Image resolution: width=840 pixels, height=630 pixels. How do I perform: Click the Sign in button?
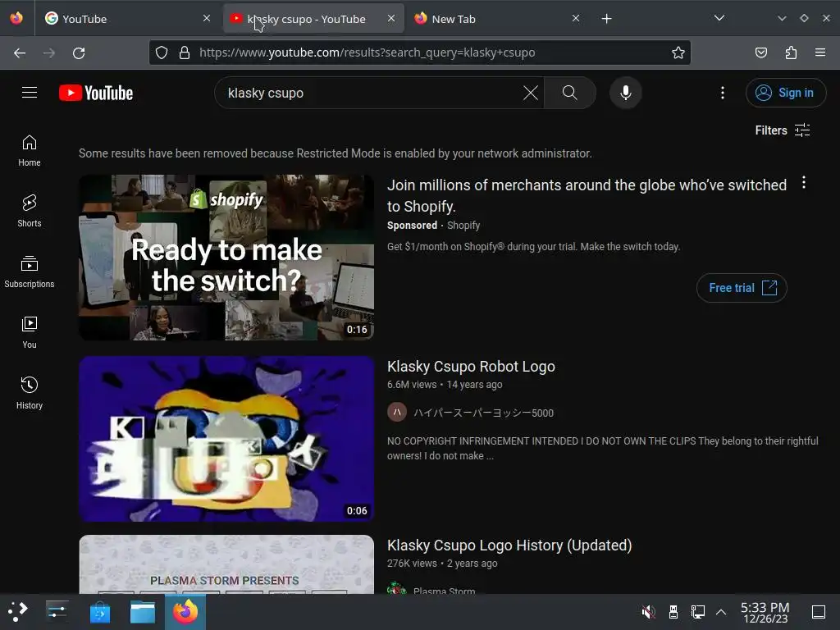785,93
